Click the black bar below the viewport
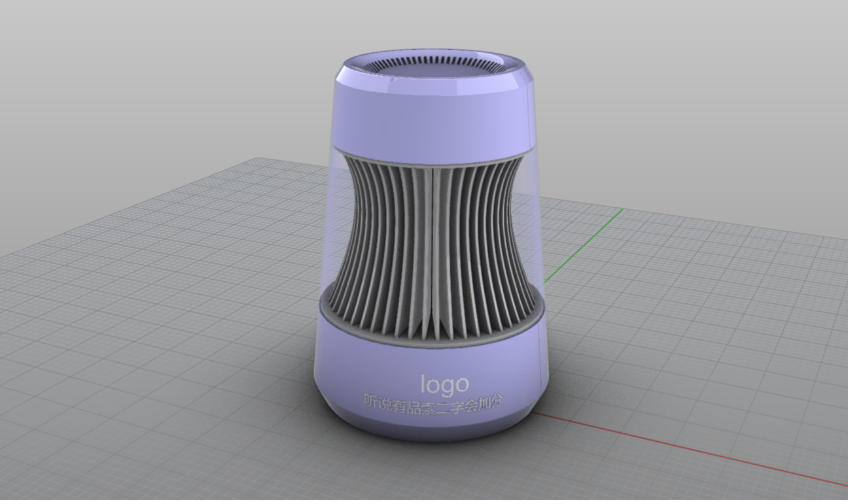The width and height of the screenshot is (848, 504). point(424,501)
